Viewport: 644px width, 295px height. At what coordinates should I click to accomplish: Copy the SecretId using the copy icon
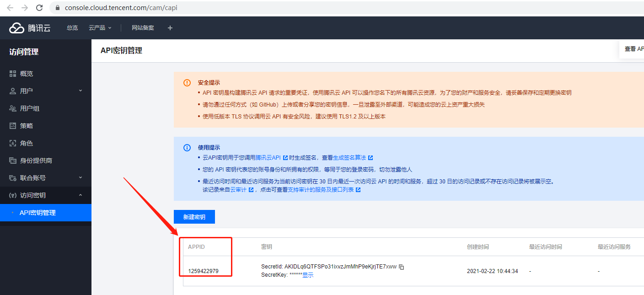(401, 267)
